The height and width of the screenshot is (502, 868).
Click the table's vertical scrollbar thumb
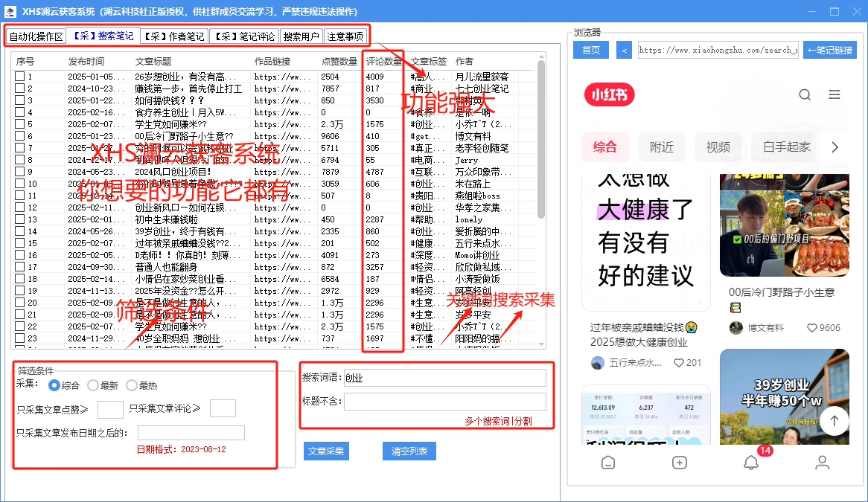[541, 138]
